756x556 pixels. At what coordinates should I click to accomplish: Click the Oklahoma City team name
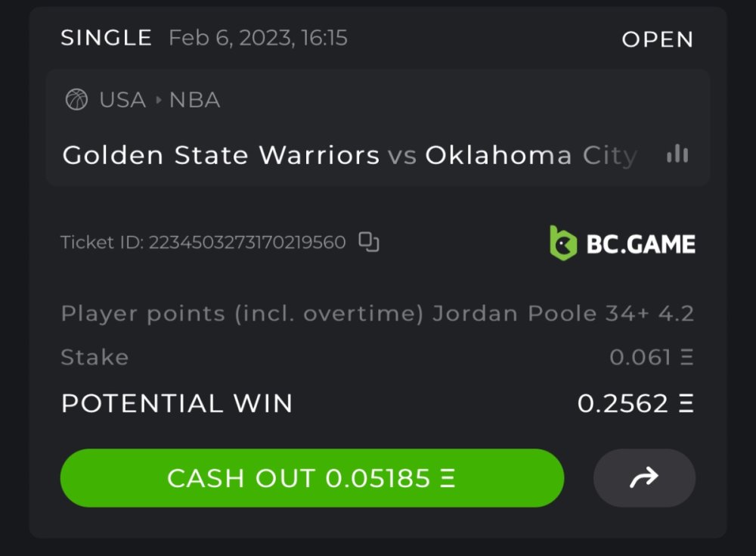pos(531,155)
